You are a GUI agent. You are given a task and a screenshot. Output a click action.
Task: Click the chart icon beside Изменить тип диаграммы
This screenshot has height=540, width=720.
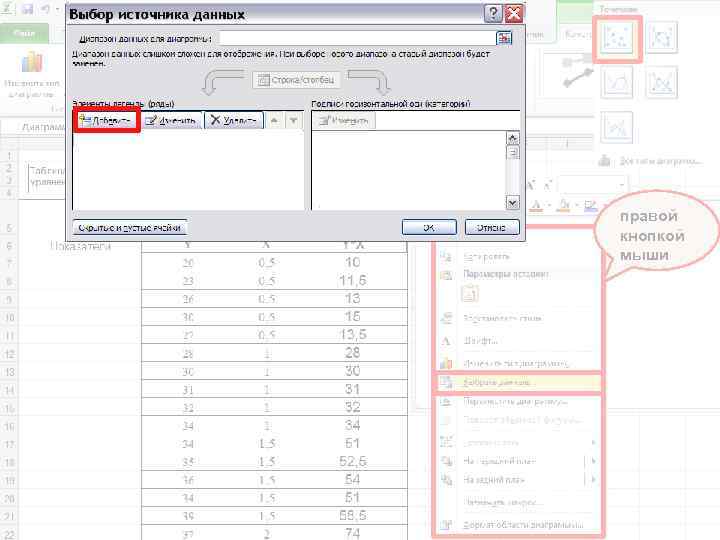click(x=446, y=364)
